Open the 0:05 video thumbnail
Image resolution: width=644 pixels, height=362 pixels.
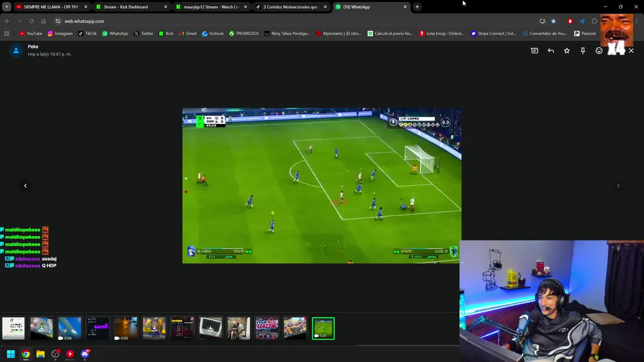tap(126, 328)
